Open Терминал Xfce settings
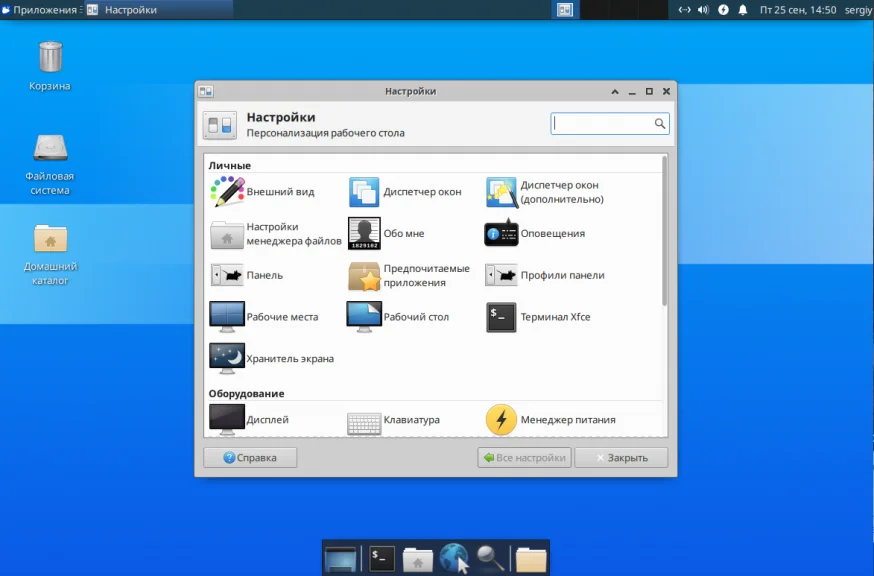The image size is (874, 576). [x=539, y=317]
